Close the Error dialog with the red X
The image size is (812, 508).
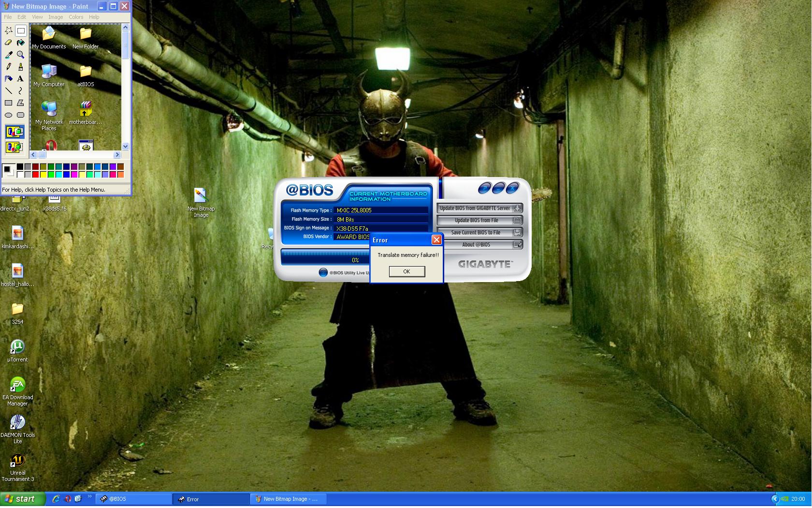[436, 240]
